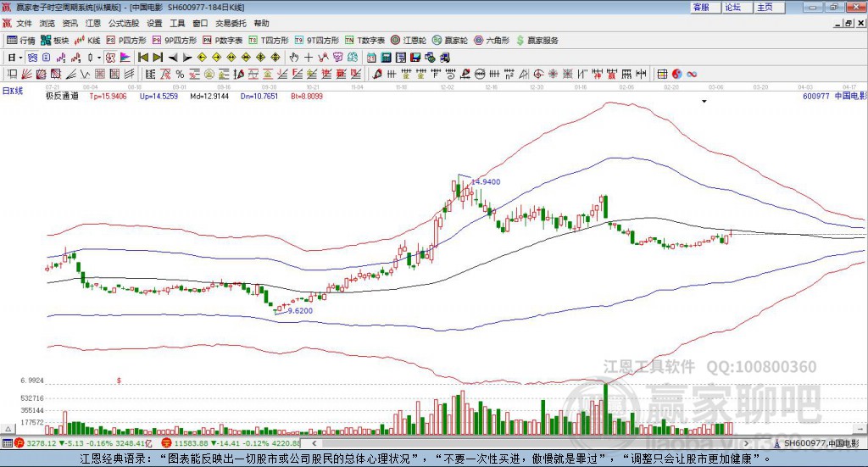
Task: Click the red-blue yin-yang icon
Action: 676,74
